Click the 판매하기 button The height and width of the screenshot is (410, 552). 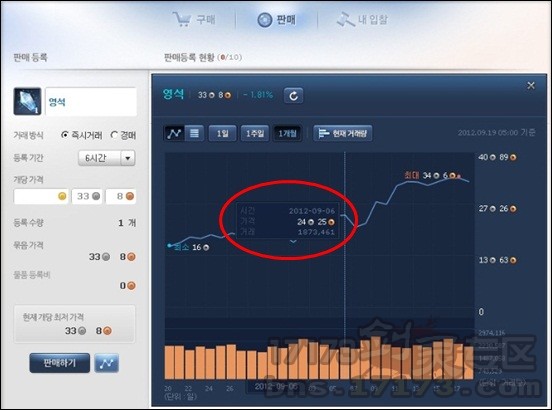click(59, 363)
